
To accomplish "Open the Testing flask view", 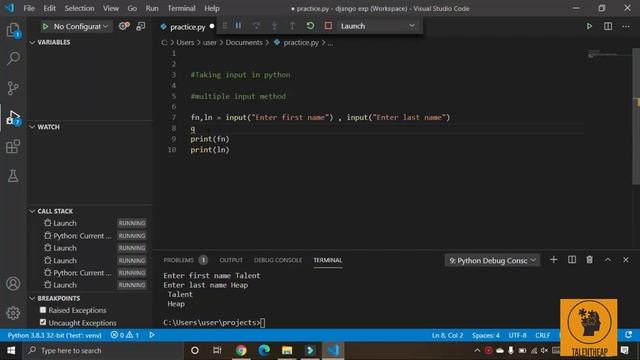I will tap(13, 176).
